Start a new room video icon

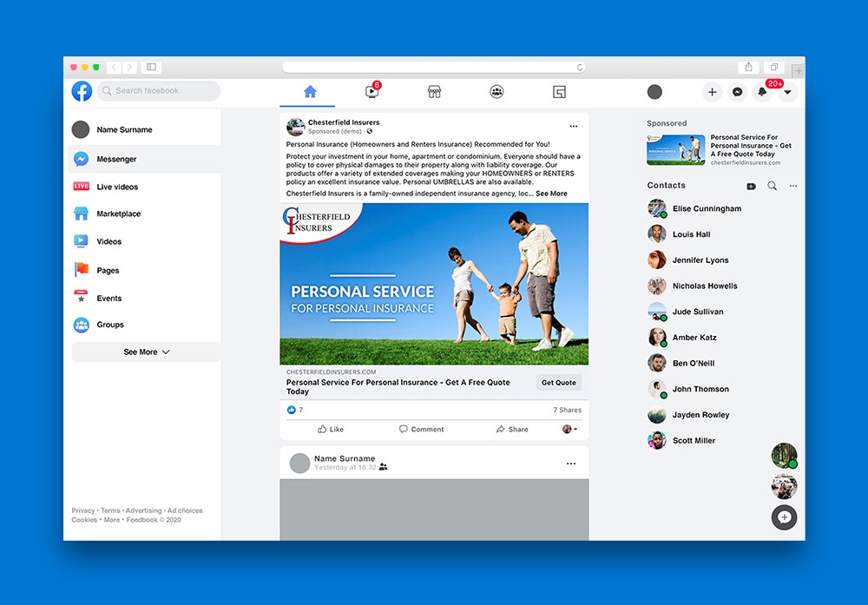(x=751, y=186)
